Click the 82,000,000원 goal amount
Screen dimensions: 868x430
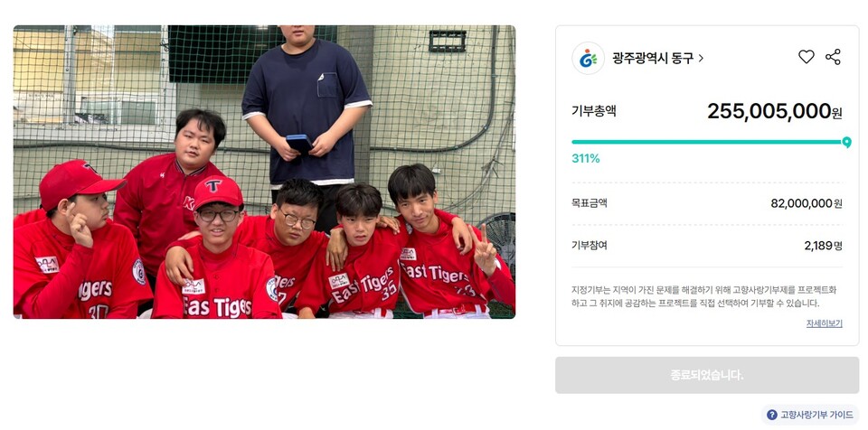807,203
